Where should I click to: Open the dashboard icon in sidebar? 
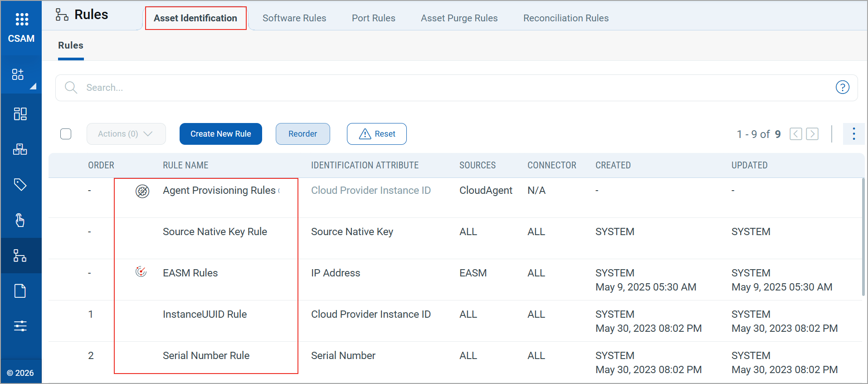click(x=20, y=113)
